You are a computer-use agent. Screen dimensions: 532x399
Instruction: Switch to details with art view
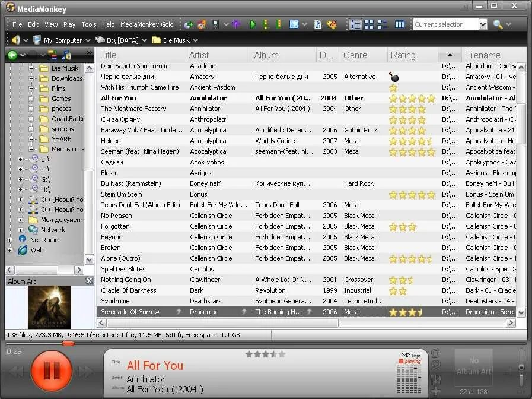click(383, 24)
